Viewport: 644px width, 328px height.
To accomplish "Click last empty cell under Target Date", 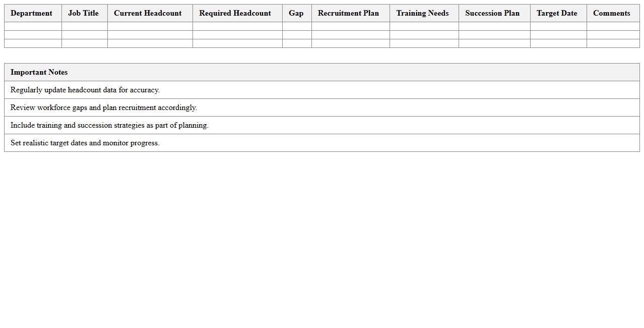I will 558,43.
